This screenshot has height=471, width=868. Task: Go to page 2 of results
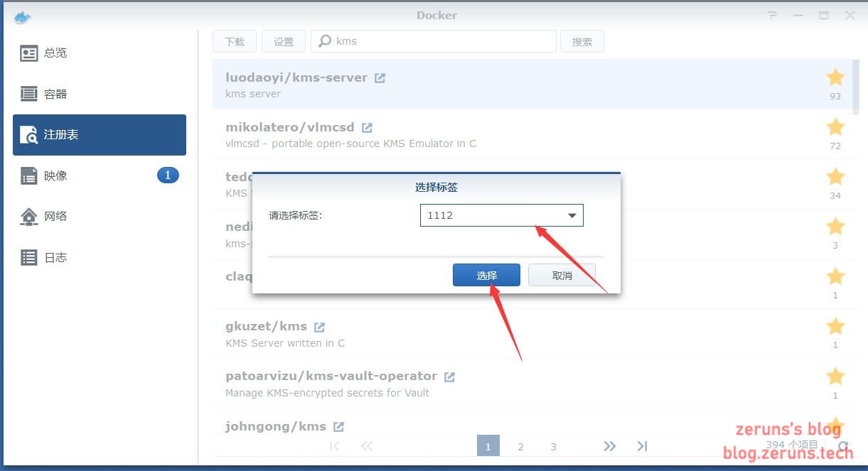point(520,447)
